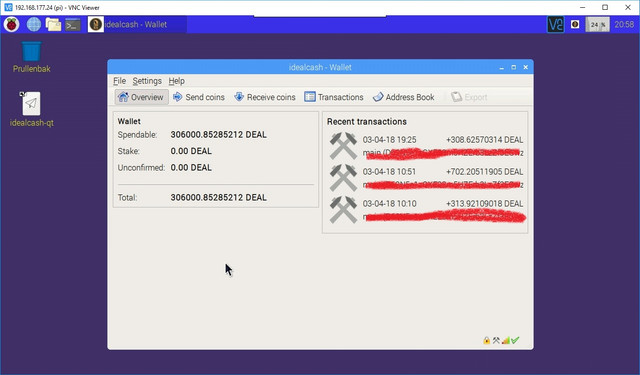This screenshot has width=640, height=375.
Task: Click the idealcash coin tray icon
Action: pos(575,24)
